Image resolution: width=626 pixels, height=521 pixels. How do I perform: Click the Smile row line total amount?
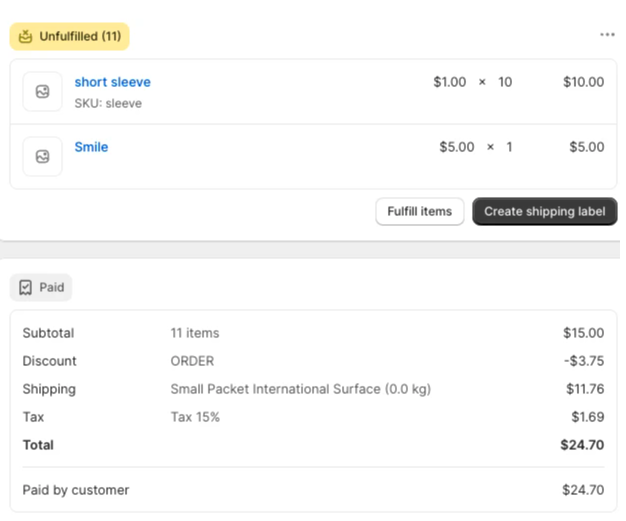(x=586, y=147)
